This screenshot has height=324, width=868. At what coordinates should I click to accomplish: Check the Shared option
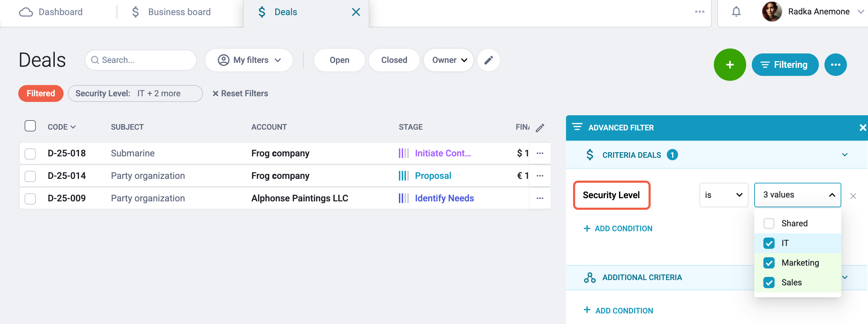click(769, 223)
